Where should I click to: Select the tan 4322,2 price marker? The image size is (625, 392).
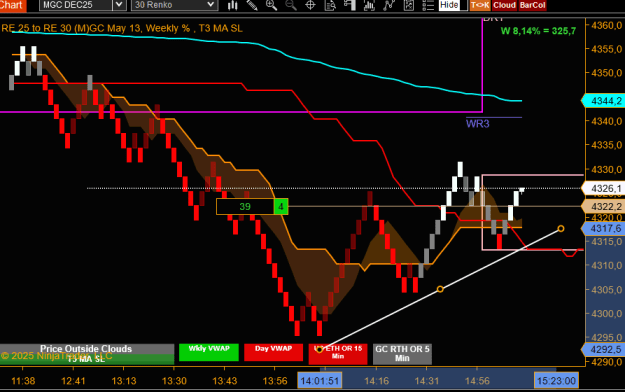(x=603, y=206)
